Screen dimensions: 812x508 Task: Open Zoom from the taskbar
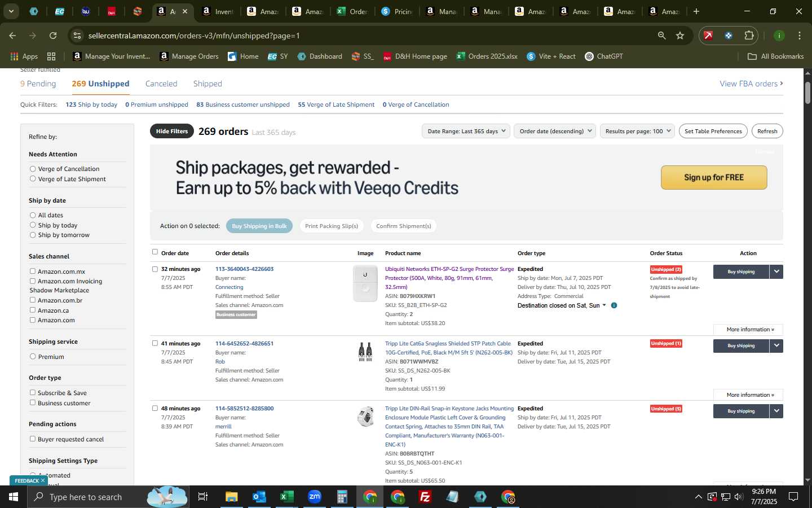pos(314,497)
